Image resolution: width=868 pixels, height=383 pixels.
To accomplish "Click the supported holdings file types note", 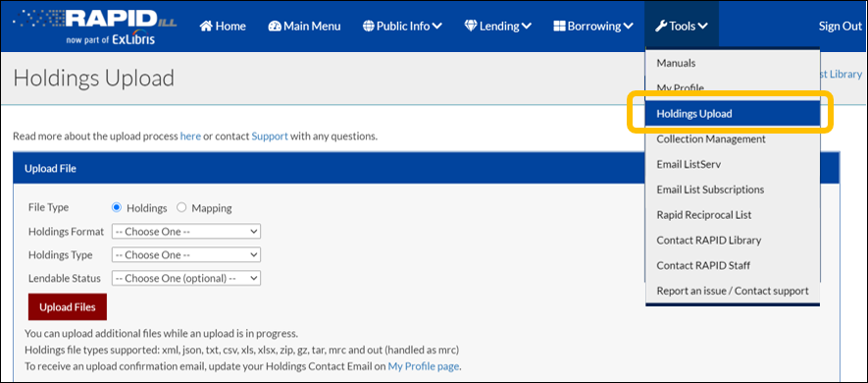I will pos(242,350).
